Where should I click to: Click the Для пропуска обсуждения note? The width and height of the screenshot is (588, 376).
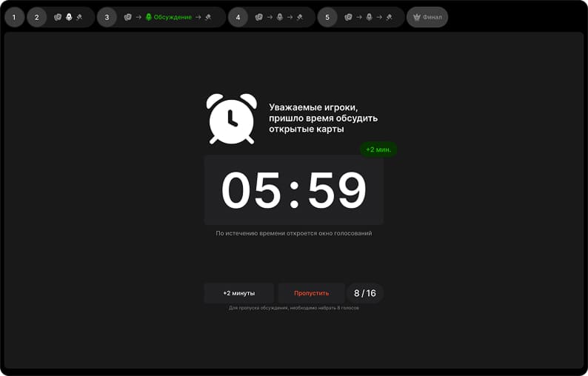coord(293,308)
